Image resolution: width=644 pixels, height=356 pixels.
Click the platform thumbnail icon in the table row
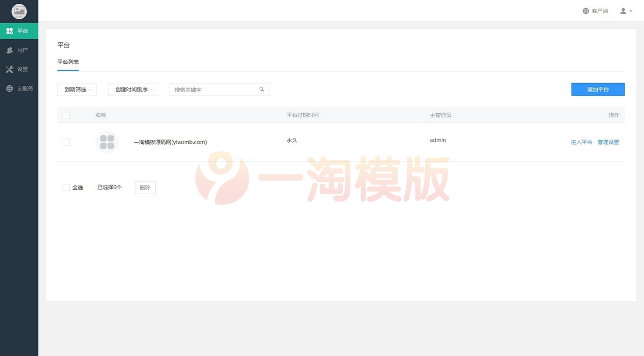107,142
